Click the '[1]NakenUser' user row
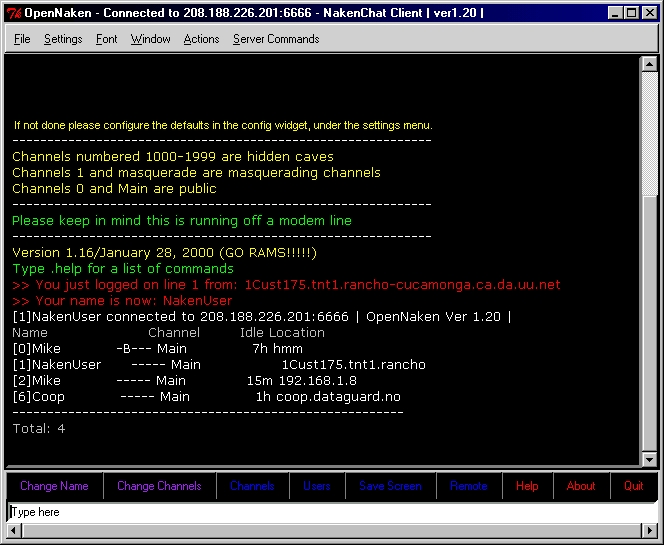Image resolution: width=664 pixels, height=545 pixels. click(219, 365)
